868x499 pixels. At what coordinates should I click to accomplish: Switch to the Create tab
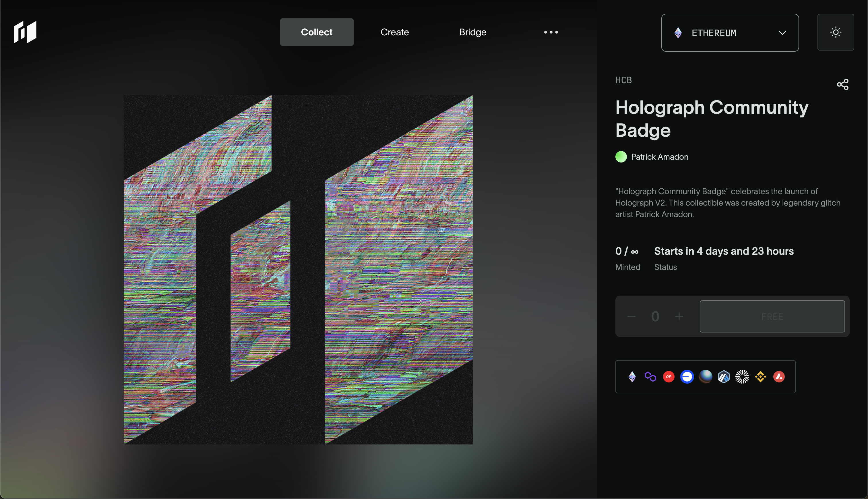(395, 32)
